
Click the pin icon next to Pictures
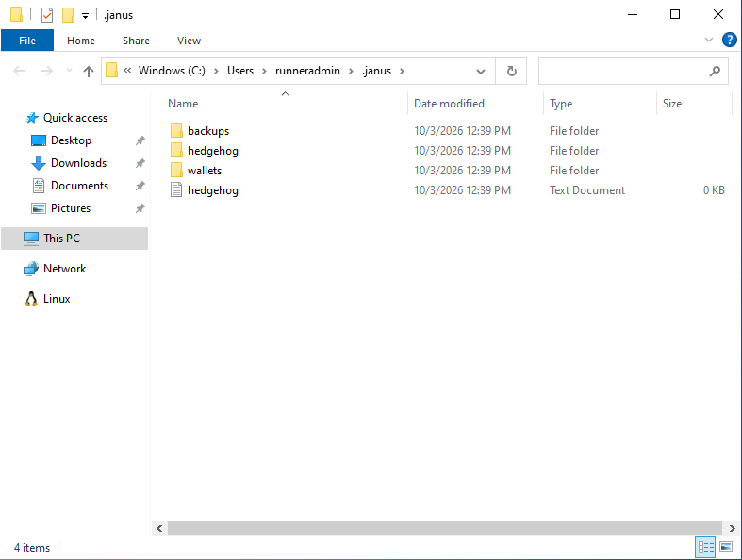[x=140, y=208]
